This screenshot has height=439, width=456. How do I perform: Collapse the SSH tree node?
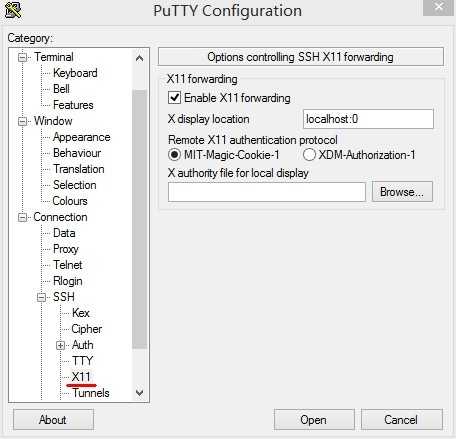pos(41,297)
